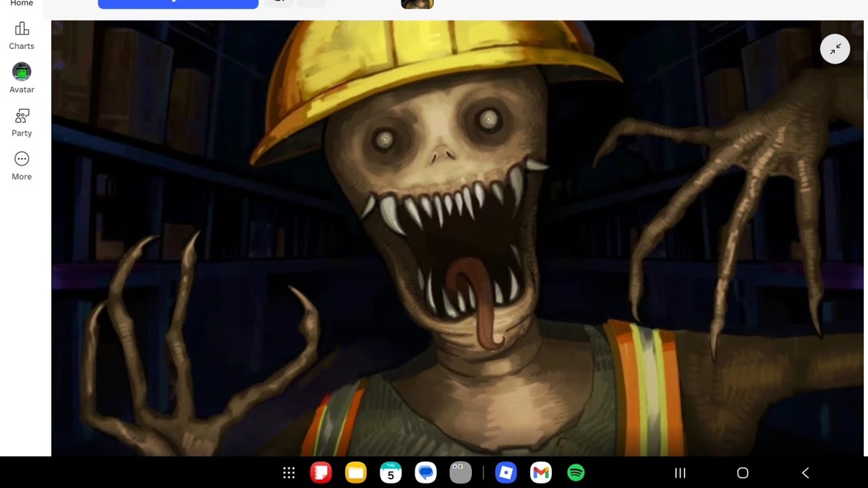Tap the recent apps navigation button

(680, 473)
